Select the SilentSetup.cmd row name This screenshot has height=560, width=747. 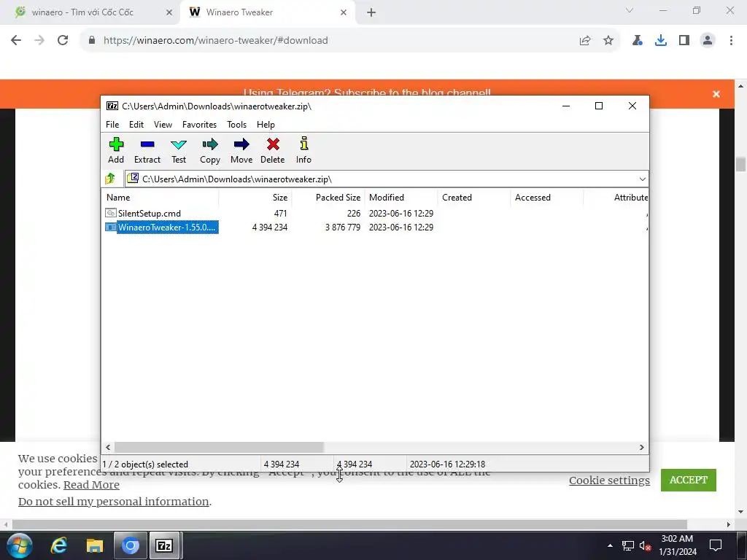coord(149,213)
